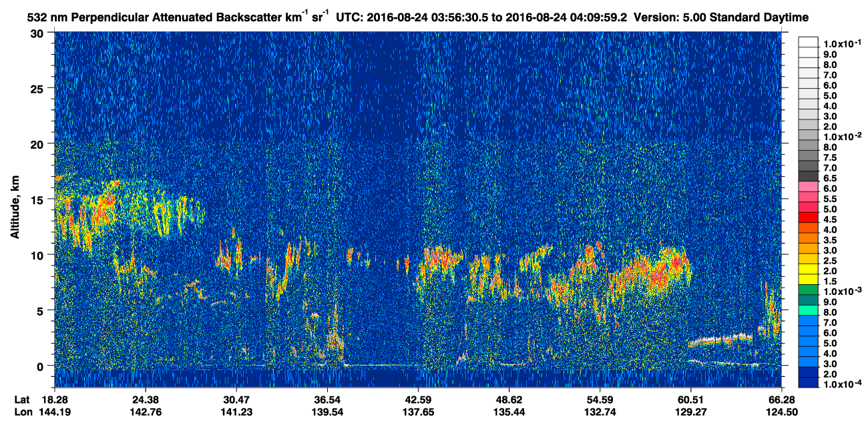The height and width of the screenshot is (445, 868).
Task: Pick longitude value '144.19'
Action: (54, 412)
